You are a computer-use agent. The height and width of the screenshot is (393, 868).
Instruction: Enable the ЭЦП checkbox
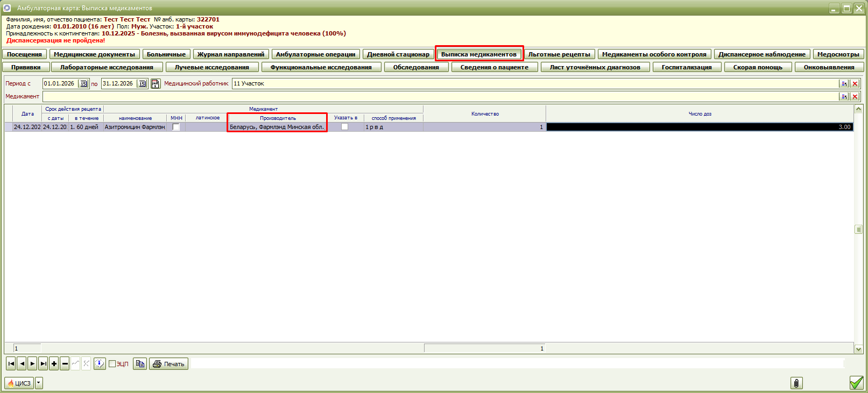click(x=112, y=364)
